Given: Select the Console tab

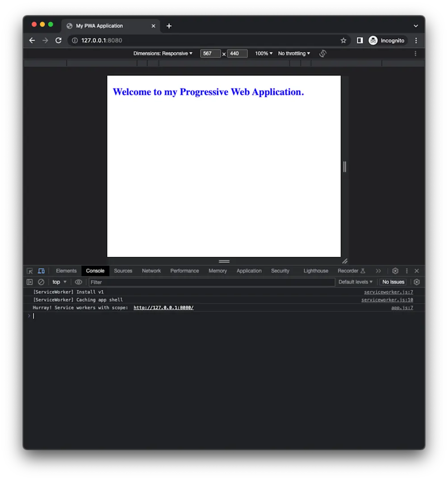Looking at the screenshot, I should click(x=95, y=271).
